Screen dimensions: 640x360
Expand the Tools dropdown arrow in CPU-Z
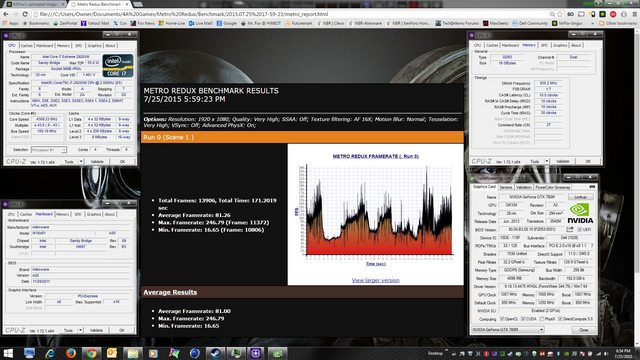(x=81, y=162)
